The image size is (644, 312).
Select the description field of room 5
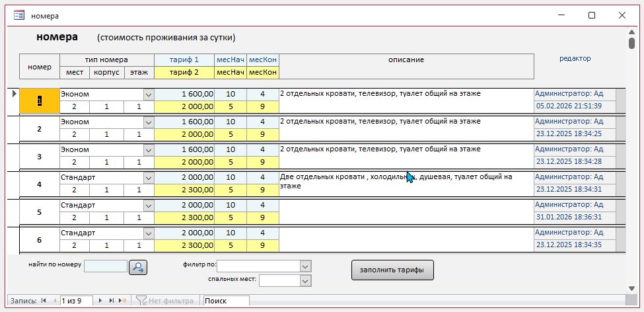tap(406, 212)
